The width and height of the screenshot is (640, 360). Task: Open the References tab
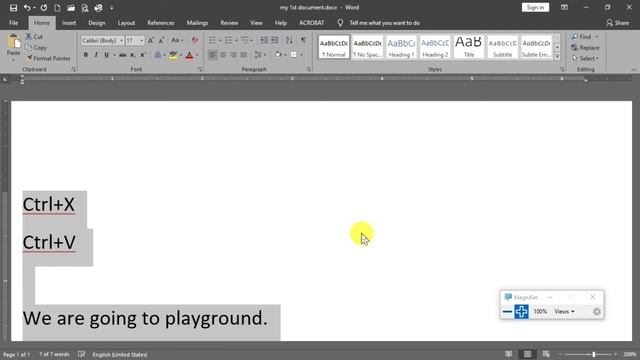click(x=161, y=23)
